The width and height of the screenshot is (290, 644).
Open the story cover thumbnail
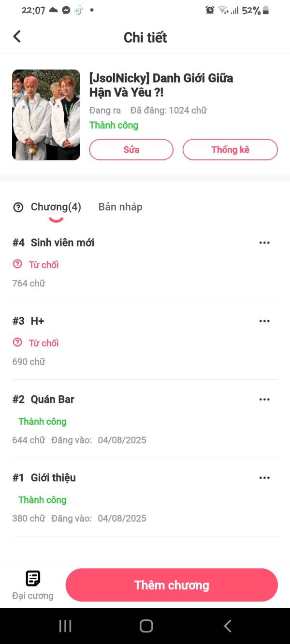(x=46, y=115)
